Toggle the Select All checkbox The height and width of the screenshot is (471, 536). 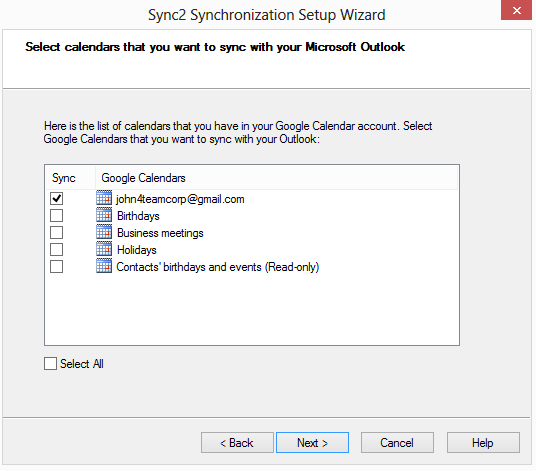50,364
